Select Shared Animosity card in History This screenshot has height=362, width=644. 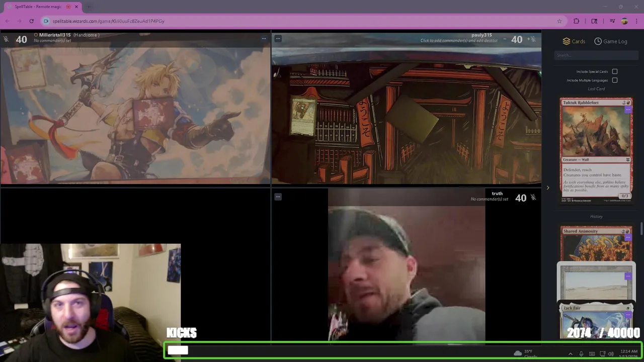[x=596, y=244]
